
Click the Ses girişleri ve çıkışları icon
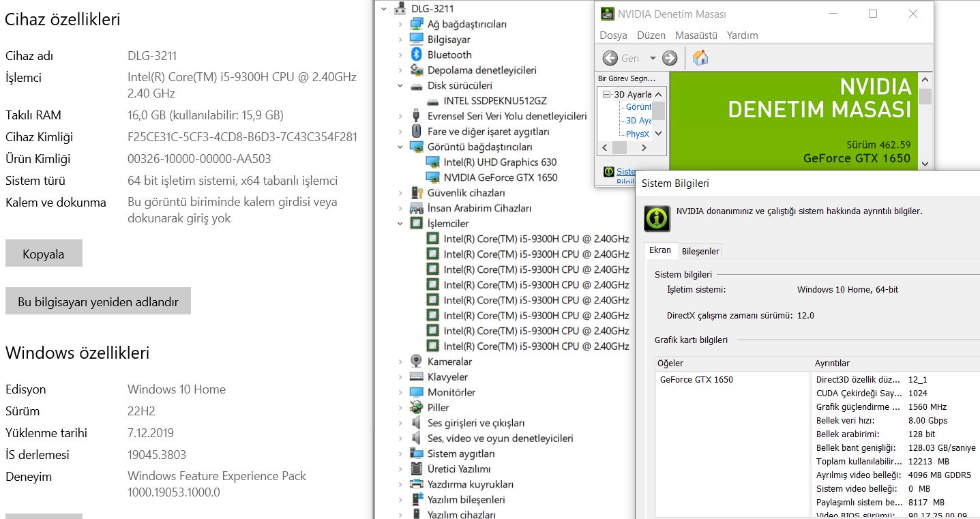coord(416,423)
